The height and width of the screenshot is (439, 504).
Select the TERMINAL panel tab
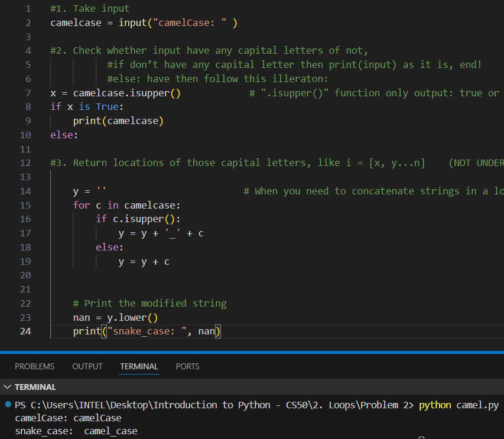pyautogui.click(x=139, y=366)
